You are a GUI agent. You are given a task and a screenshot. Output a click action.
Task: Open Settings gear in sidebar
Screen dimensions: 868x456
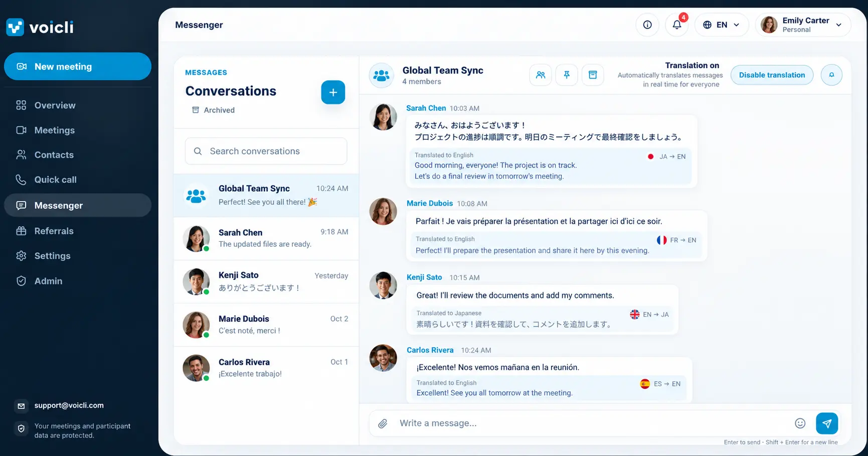point(21,256)
